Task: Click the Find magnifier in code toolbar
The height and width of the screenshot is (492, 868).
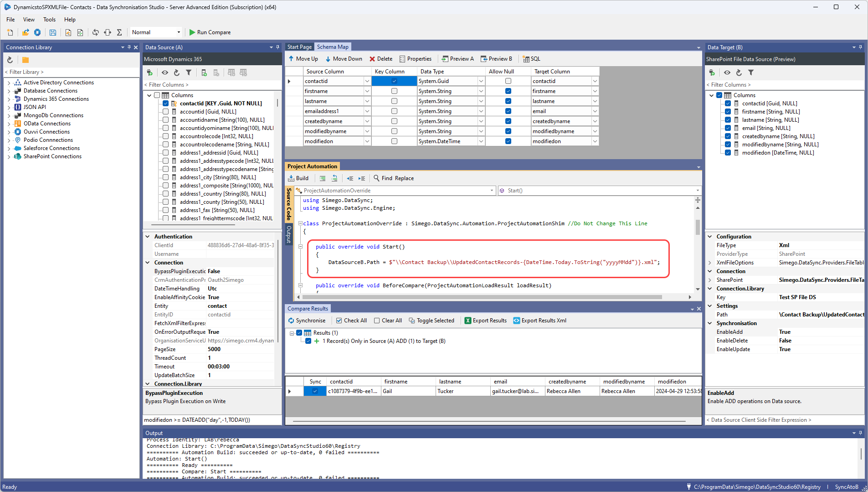Action: click(376, 178)
